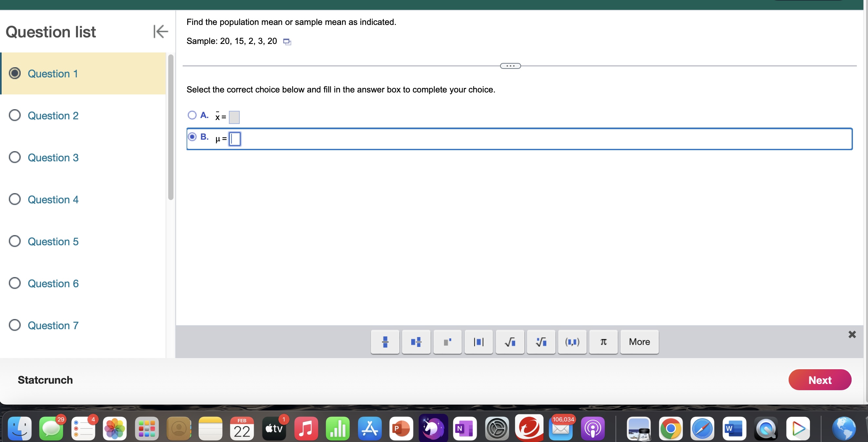868x442 pixels.
Task: Expand the question divider ellipsis control
Action: [x=510, y=66]
